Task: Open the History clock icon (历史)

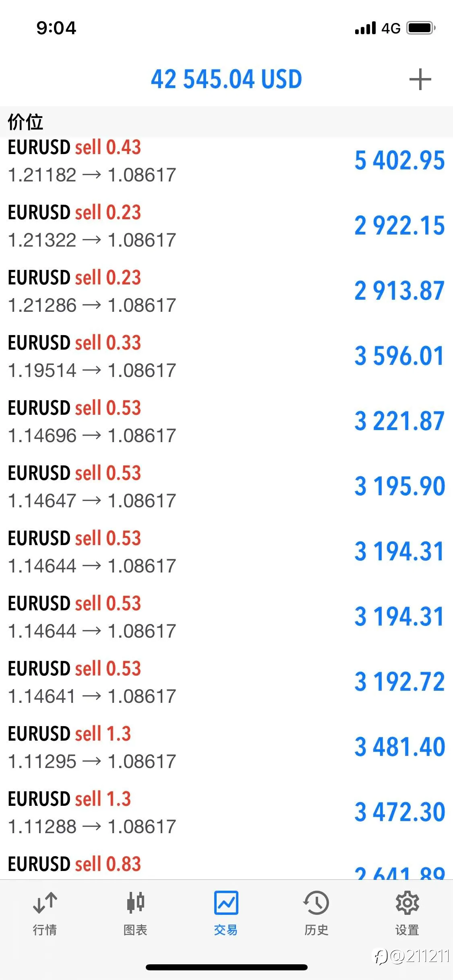Action: pos(316,902)
